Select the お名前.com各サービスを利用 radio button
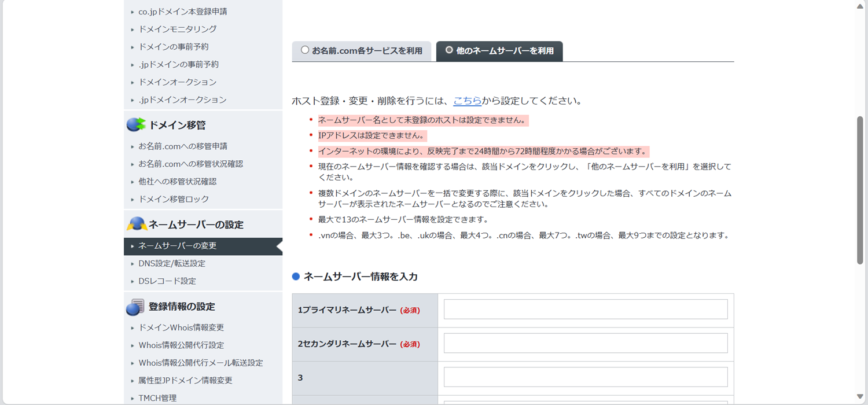This screenshot has height=405, width=868. click(x=305, y=50)
